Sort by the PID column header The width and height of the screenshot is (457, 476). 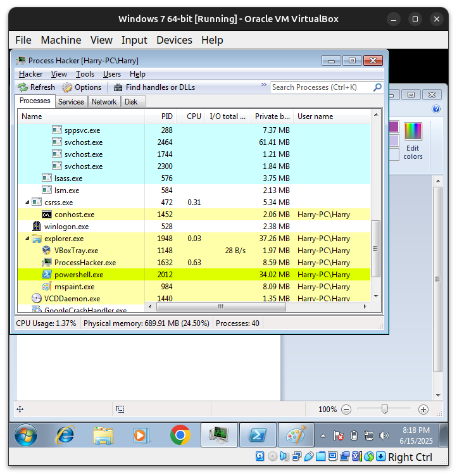[160, 116]
